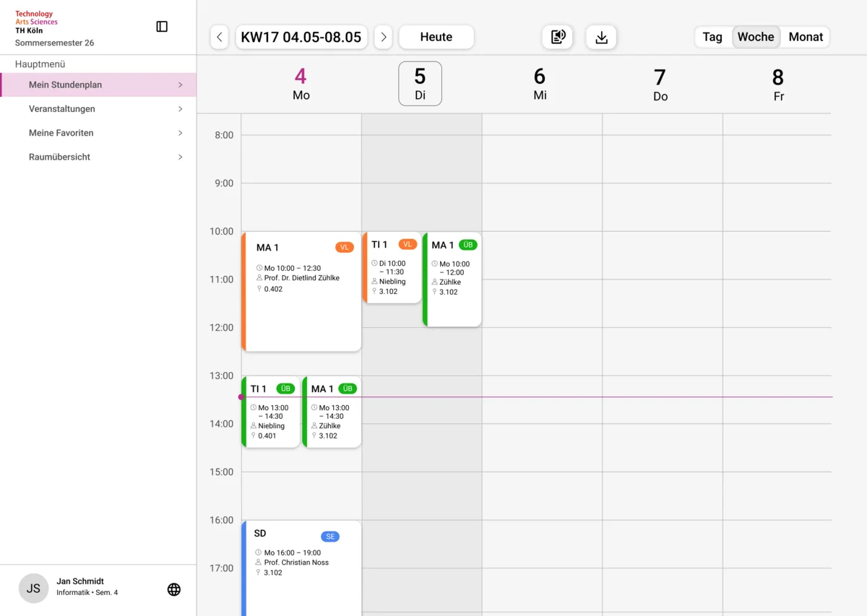Expand Veranstaltungen menu chevron
This screenshot has width=867, height=616.
pos(180,109)
